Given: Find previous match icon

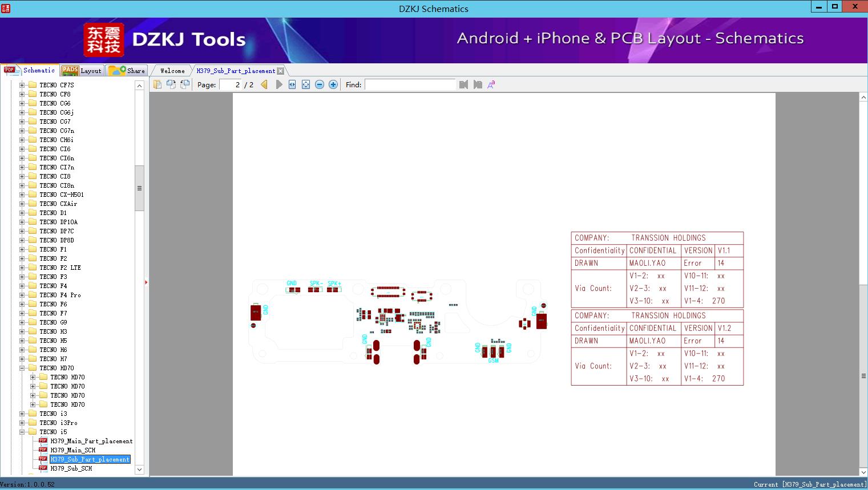Looking at the screenshot, I should pyautogui.click(x=463, y=84).
